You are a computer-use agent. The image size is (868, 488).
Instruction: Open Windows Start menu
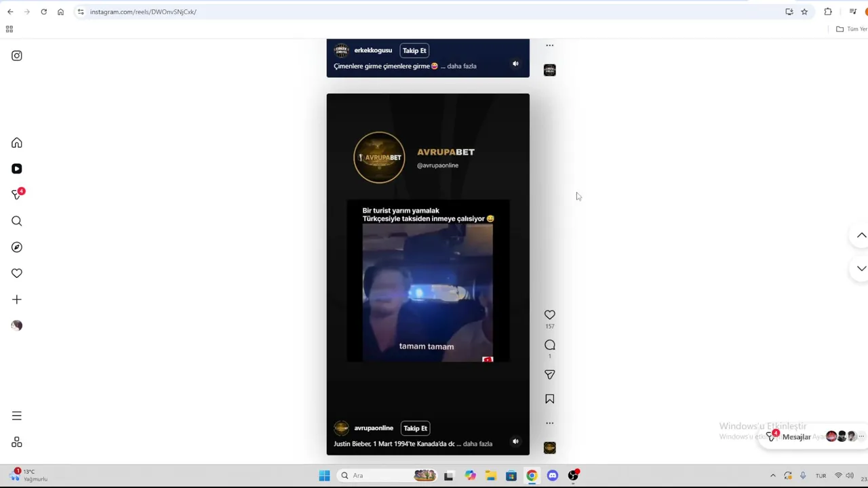point(324,476)
